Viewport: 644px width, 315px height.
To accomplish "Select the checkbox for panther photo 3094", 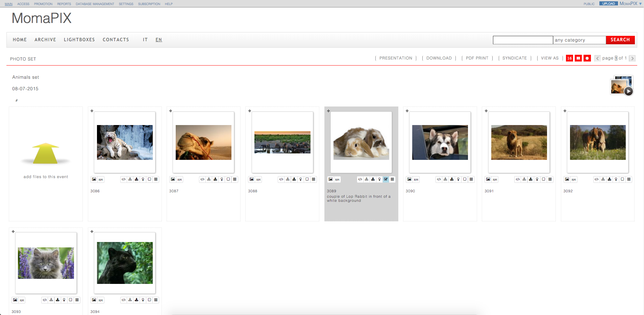I will (x=149, y=300).
